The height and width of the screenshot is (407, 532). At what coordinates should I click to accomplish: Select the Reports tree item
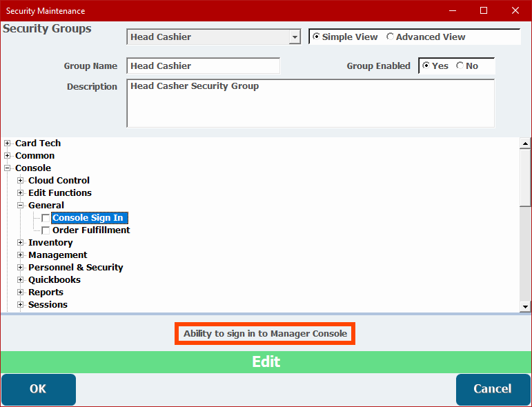[x=46, y=292]
